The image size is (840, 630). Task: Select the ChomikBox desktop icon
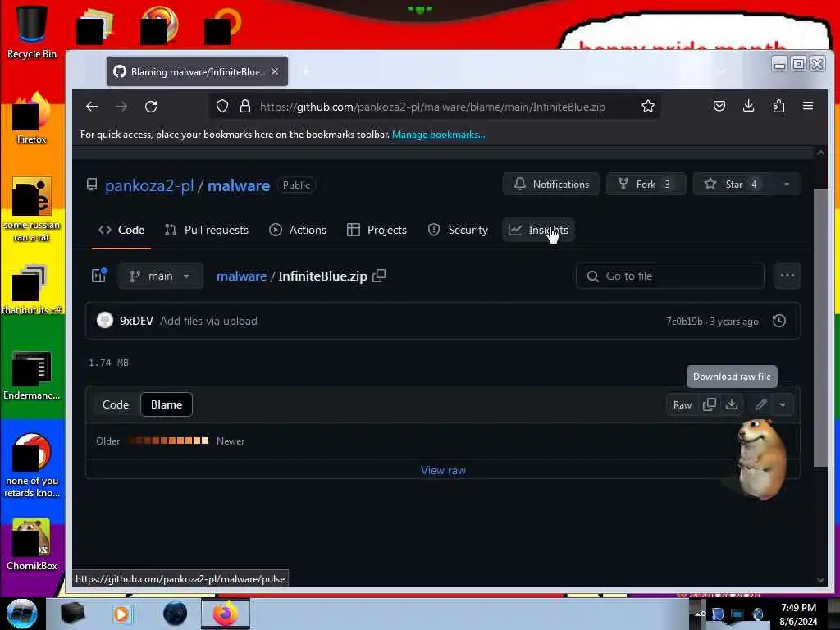pos(32,543)
